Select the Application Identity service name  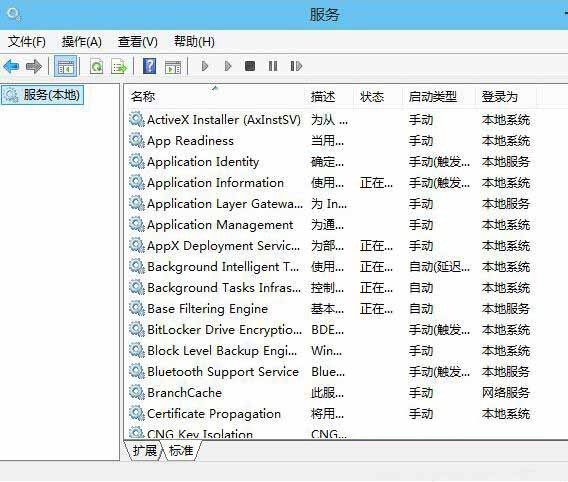[203, 162]
